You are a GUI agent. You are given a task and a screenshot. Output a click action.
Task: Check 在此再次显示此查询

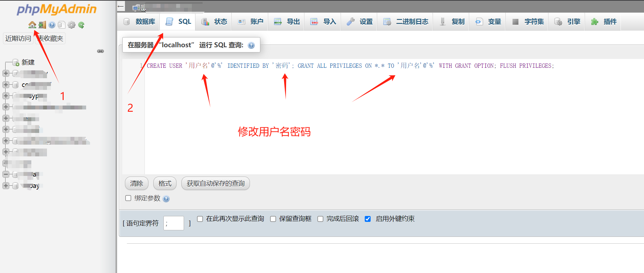tap(200, 219)
